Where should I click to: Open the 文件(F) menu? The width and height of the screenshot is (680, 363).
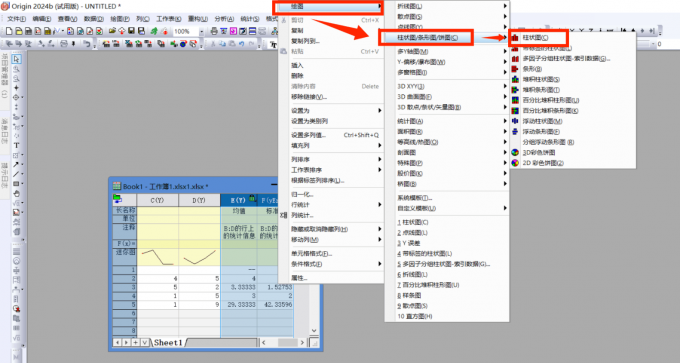(x=16, y=19)
